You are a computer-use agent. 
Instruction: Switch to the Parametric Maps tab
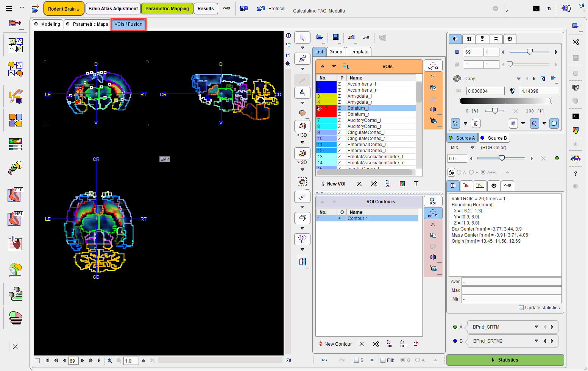coord(87,24)
